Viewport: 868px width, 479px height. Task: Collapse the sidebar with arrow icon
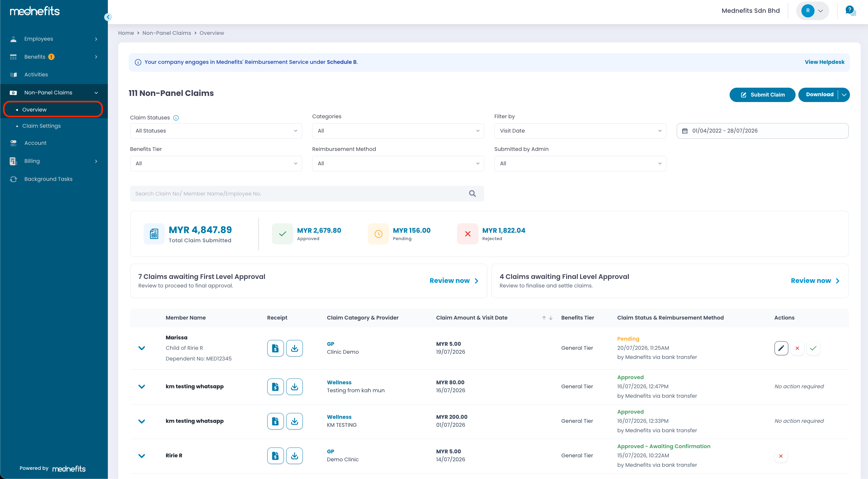[108, 17]
